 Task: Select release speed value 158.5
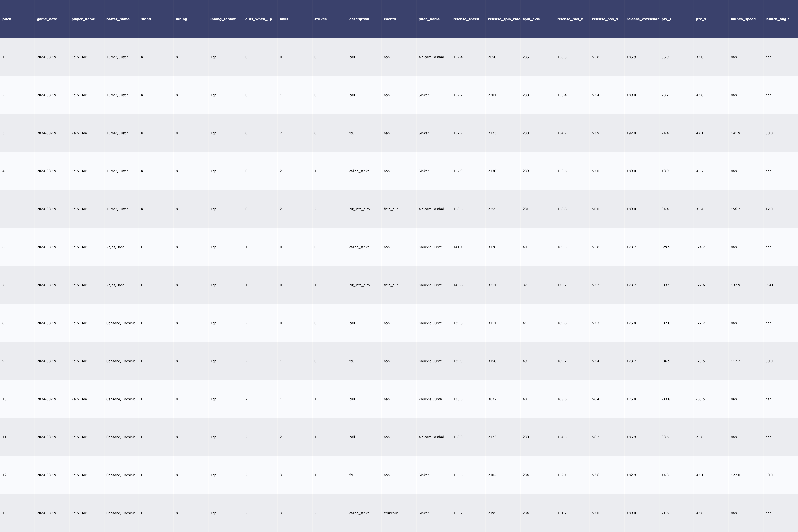coord(458,209)
